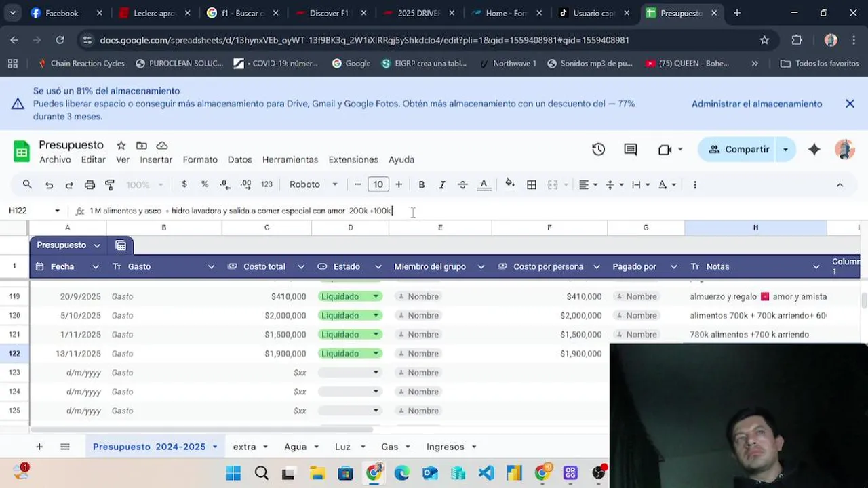The height and width of the screenshot is (488, 868).
Task: Click Administrar el almacenamiento link
Action: pos(757,104)
